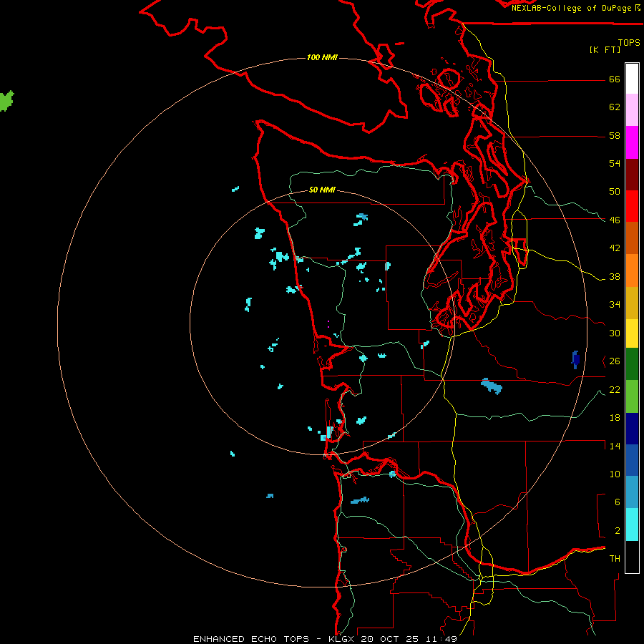Click the green echo blob at far left
The height and width of the screenshot is (644, 644).
(x=6, y=101)
